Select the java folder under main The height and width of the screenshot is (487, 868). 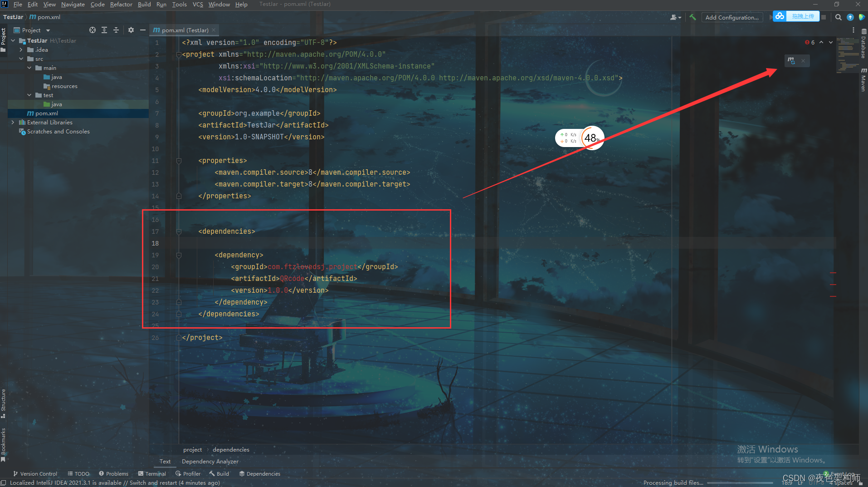pyautogui.click(x=53, y=77)
